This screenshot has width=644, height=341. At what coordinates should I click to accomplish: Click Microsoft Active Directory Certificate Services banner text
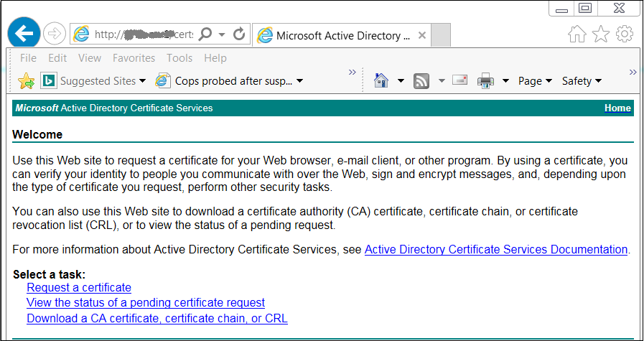(114, 108)
